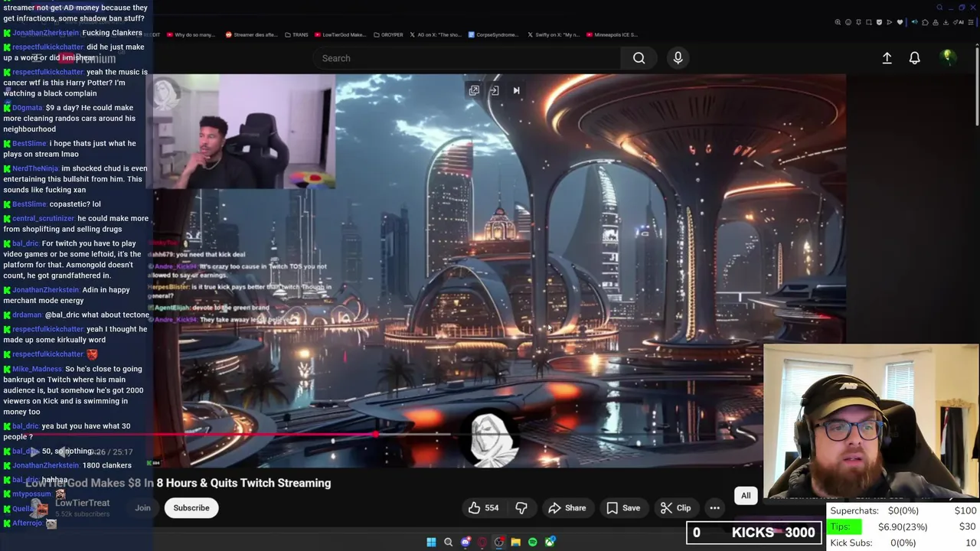Screen dimensions: 980x551
Task: Click the pop-out miniplayer icon on video
Action: [x=474, y=90]
